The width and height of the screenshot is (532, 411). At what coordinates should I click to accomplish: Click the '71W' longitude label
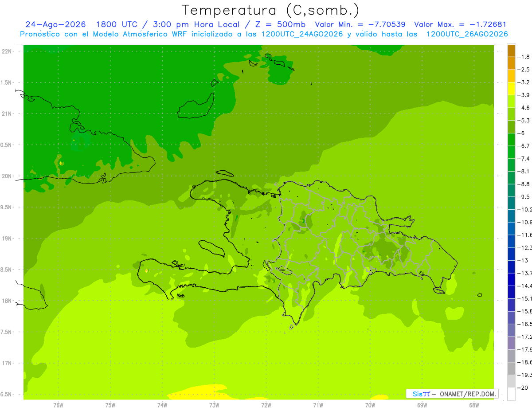pos(318,405)
